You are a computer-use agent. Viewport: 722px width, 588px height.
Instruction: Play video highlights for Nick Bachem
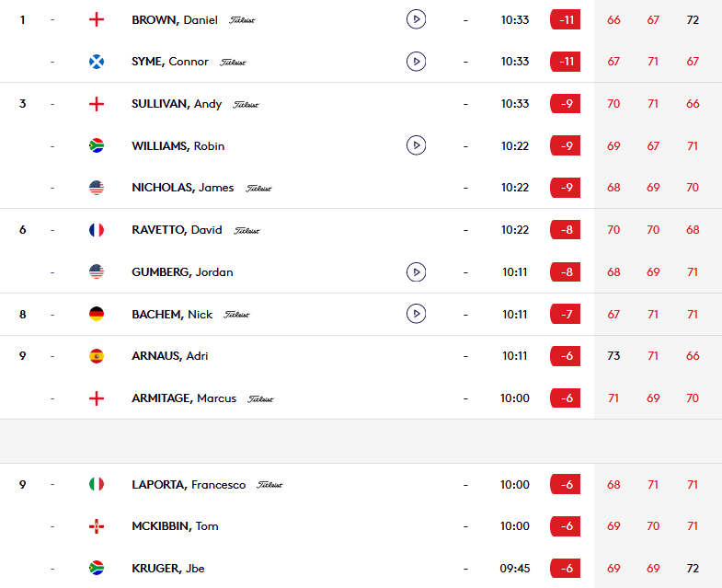coord(416,314)
